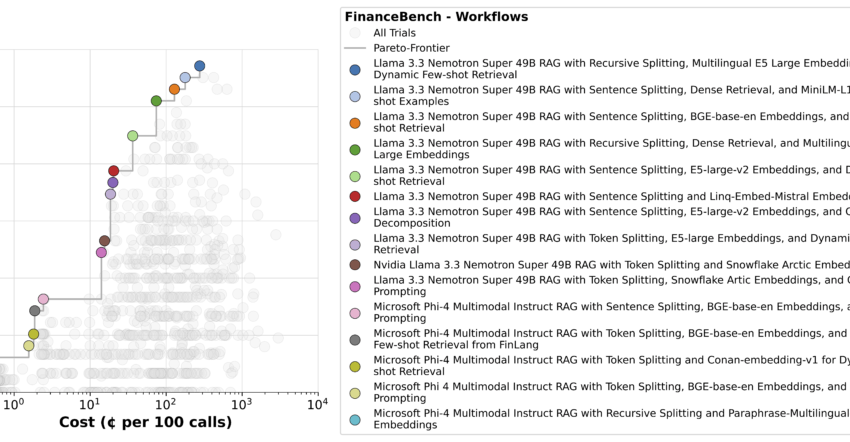Select the orange legend swatch for BGE-base-en Embeddings

pyautogui.click(x=355, y=123)
